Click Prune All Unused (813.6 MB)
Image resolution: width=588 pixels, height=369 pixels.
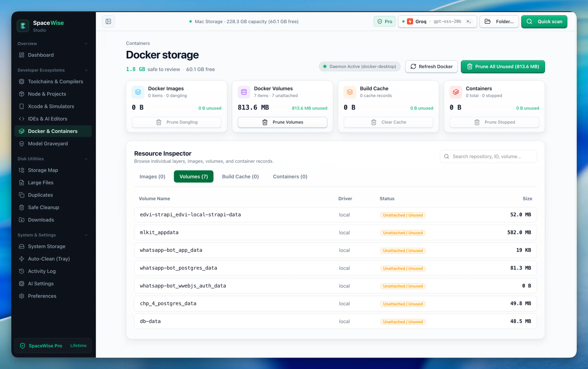coord(503,66)
